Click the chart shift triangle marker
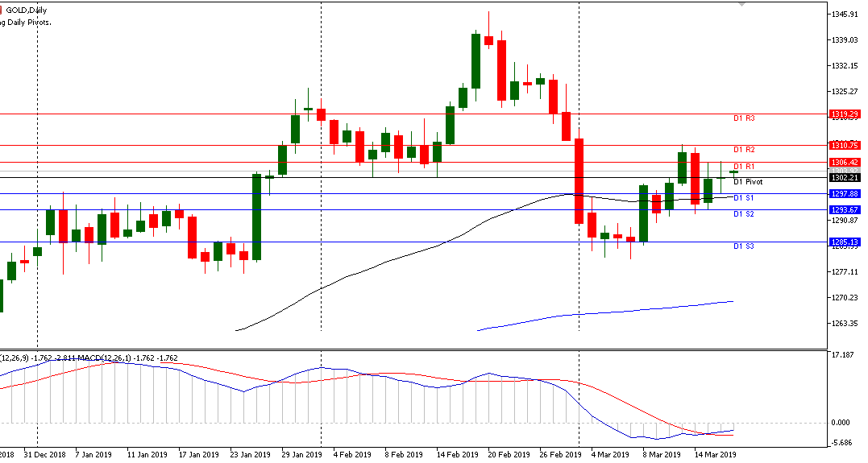868x463 pixels. pyautogui.click(x=742, y=4)
